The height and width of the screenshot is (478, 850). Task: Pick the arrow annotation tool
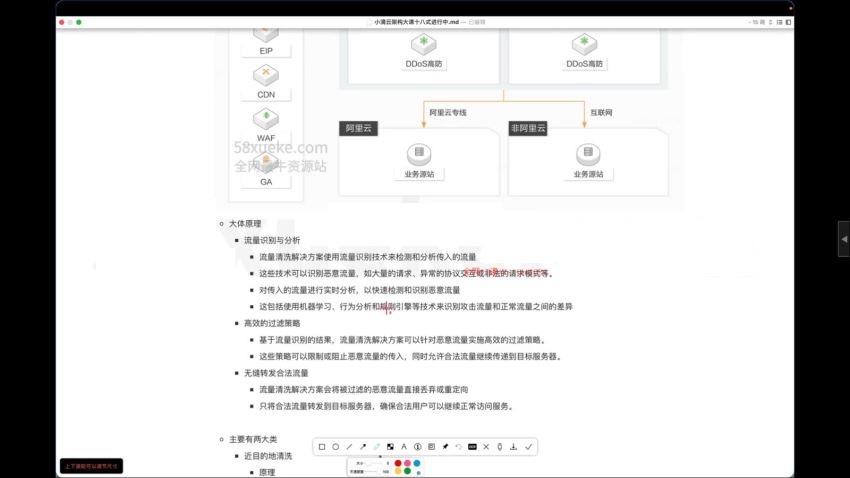(x=363, y=447)
